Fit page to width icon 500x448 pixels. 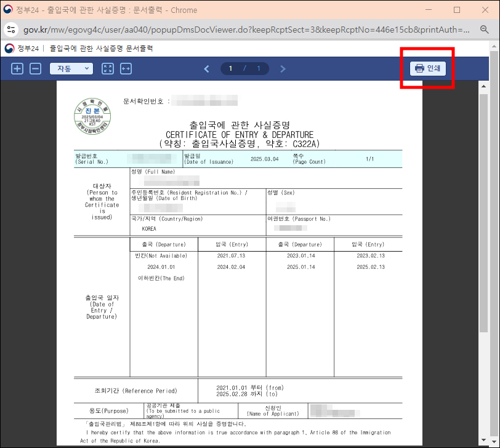pyautogui.click(x=126, y=68)
